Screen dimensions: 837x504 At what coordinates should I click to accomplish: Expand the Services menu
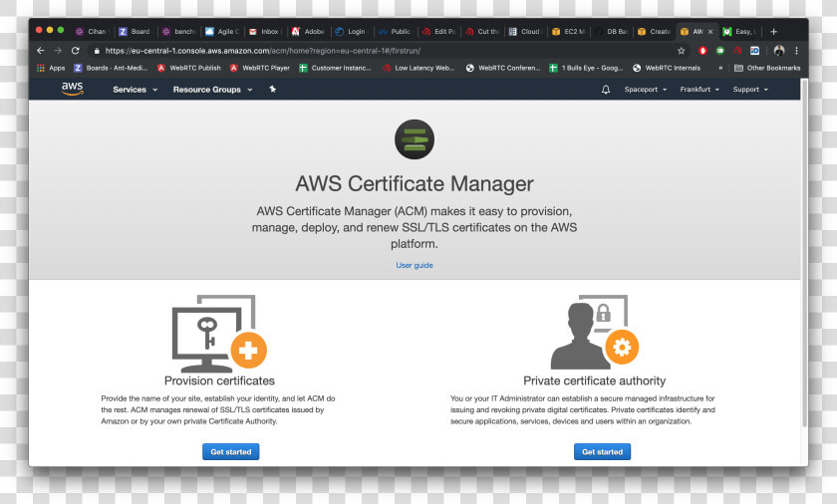[x=136, y=90]
